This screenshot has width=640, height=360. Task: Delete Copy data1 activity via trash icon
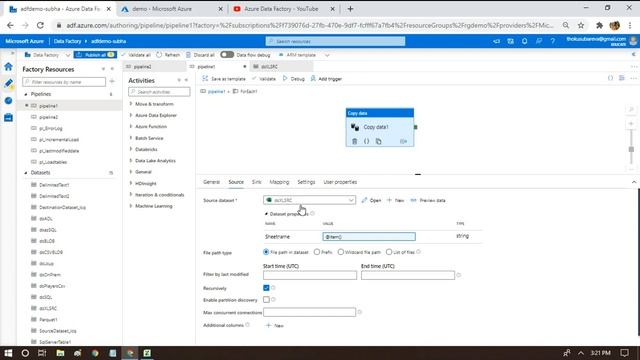click(354, 141)
